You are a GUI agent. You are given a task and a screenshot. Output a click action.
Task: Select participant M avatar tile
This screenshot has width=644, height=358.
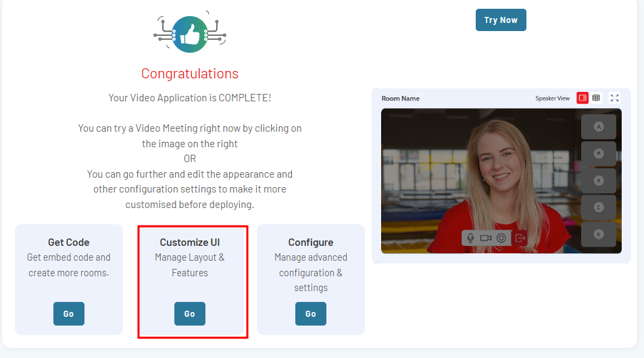(x=599, y=153)
